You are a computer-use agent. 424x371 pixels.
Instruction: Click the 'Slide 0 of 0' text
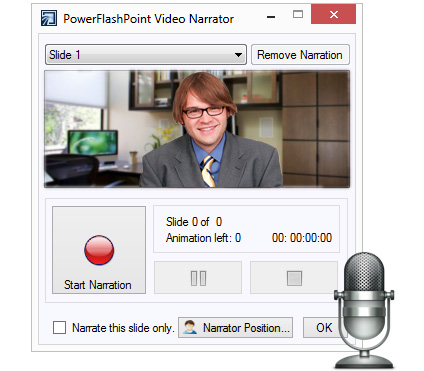click(x=194, y=222)
